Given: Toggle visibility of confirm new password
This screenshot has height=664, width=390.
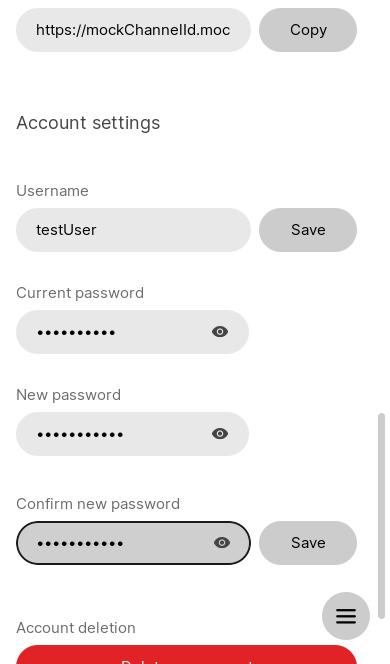Looking at the screenshot, I should [x=222, y=542].
